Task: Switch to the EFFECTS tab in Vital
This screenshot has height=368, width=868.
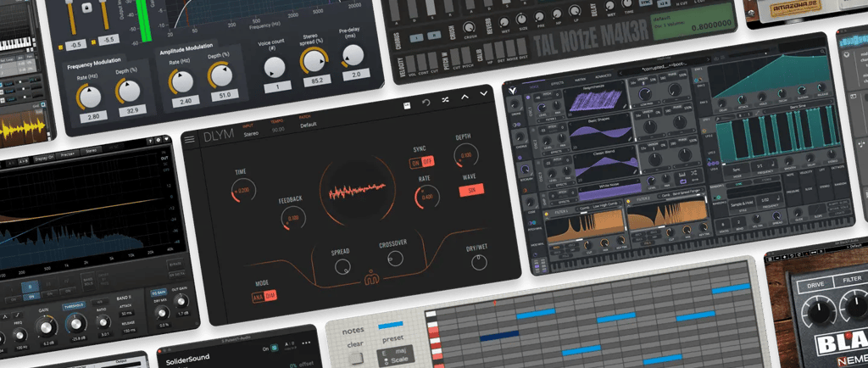Action: tap(558, 83)
